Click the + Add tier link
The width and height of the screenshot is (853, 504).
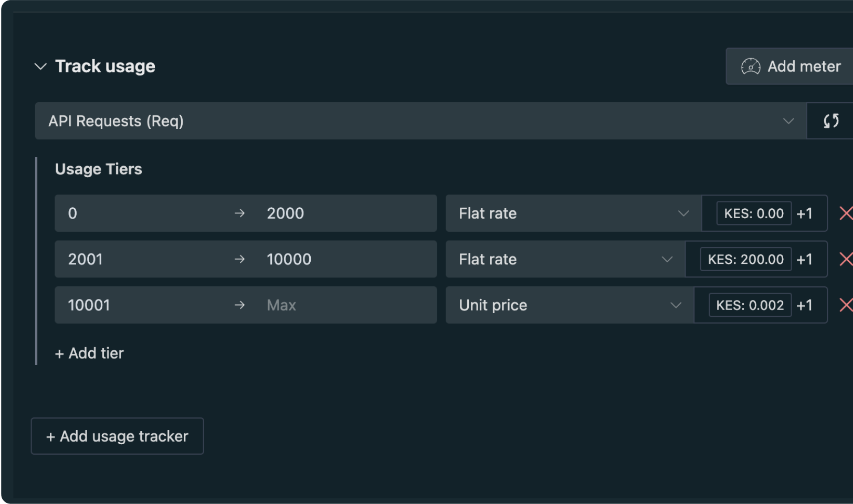pyautogui.click(x=89, y=353)
